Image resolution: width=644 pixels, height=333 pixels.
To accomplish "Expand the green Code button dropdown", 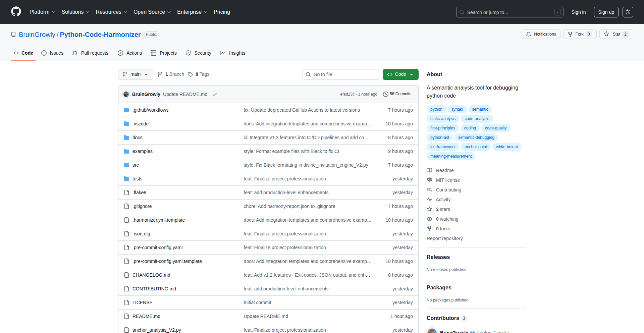I will [412, 74].
